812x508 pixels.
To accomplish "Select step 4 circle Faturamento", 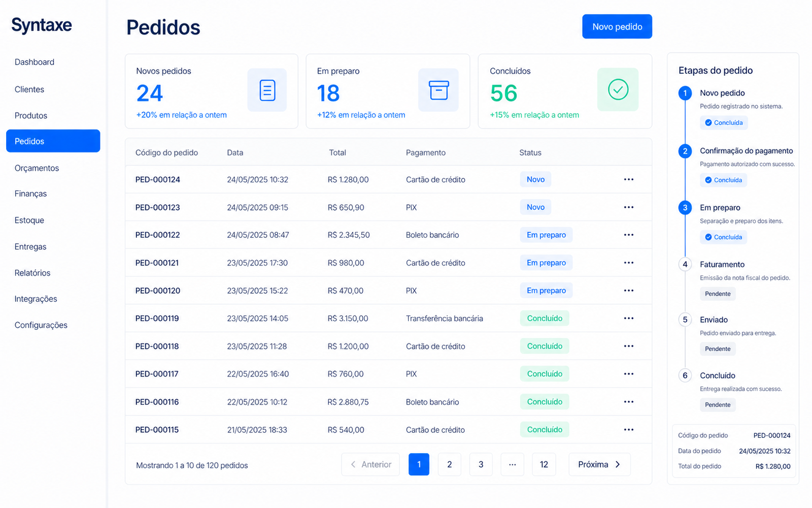I will (685, 264).
